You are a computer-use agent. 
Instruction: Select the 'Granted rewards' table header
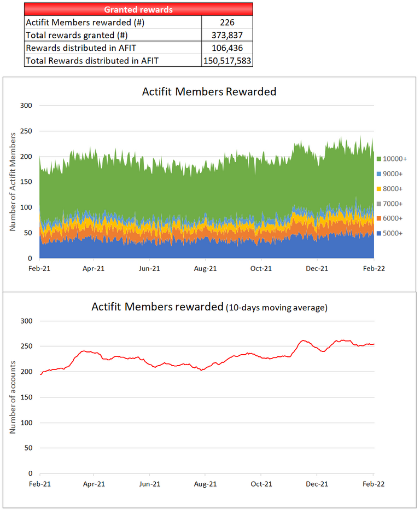[138, 9]
